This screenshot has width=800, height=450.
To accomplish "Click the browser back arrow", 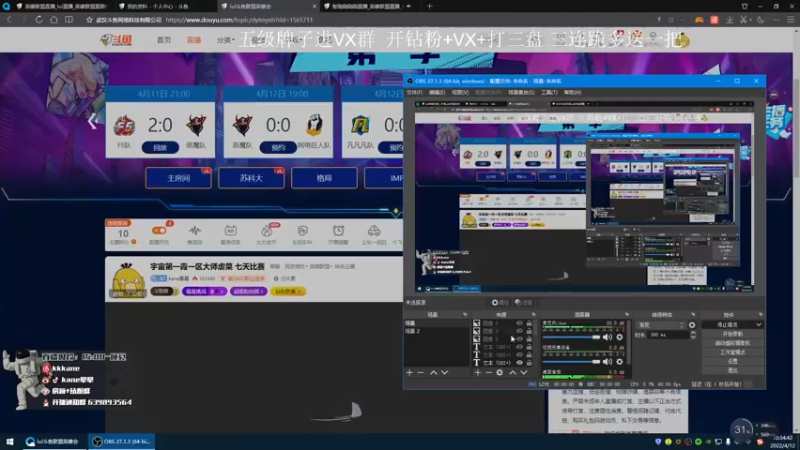I will 9,19.
